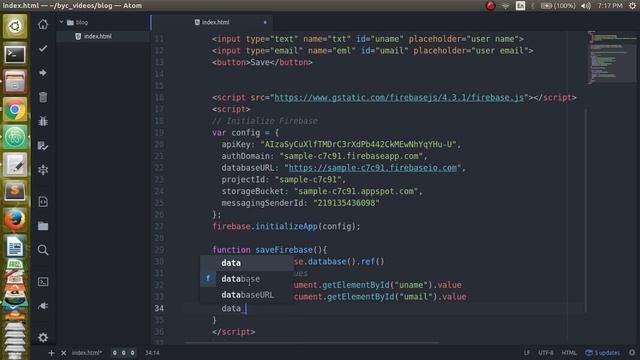Image resolution: width=640 pixels, height=360 pixels.
Task: Open the battery 100% indicator menu
Action: [558, 6]
